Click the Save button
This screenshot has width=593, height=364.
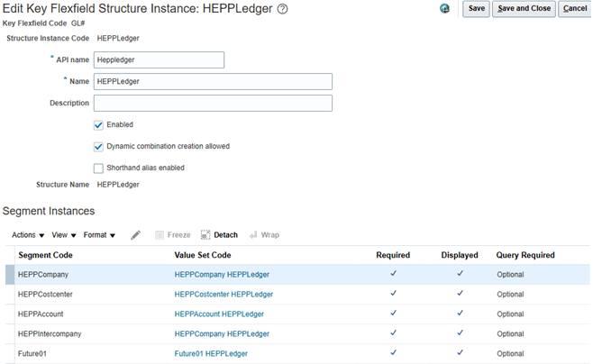pyautogui.click(x=476, y=9)
